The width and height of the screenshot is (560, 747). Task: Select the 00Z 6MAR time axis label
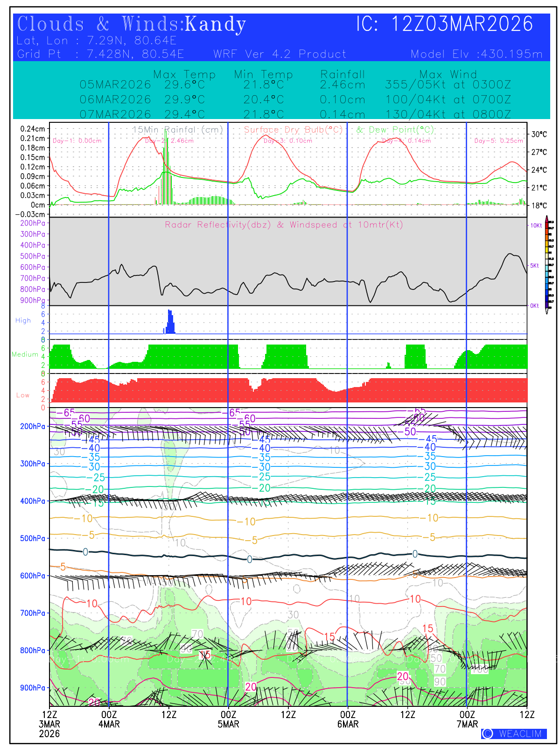point(348,719)
